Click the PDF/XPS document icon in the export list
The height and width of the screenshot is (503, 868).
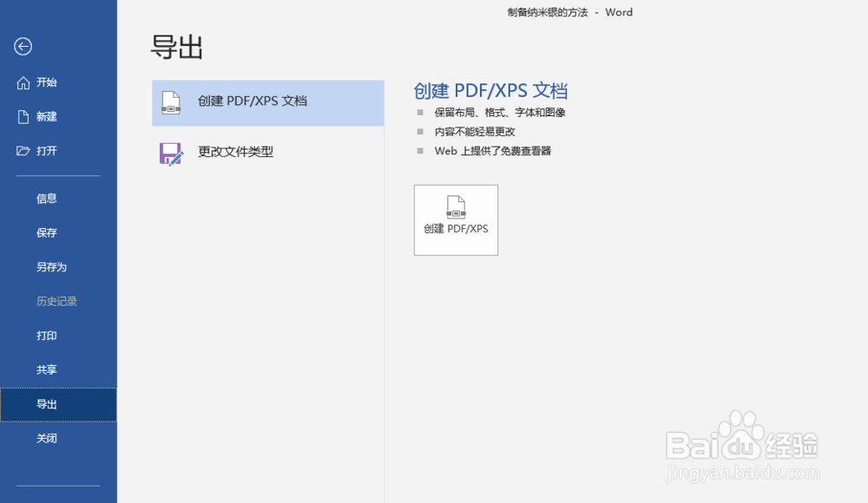[x=170, y=102]
